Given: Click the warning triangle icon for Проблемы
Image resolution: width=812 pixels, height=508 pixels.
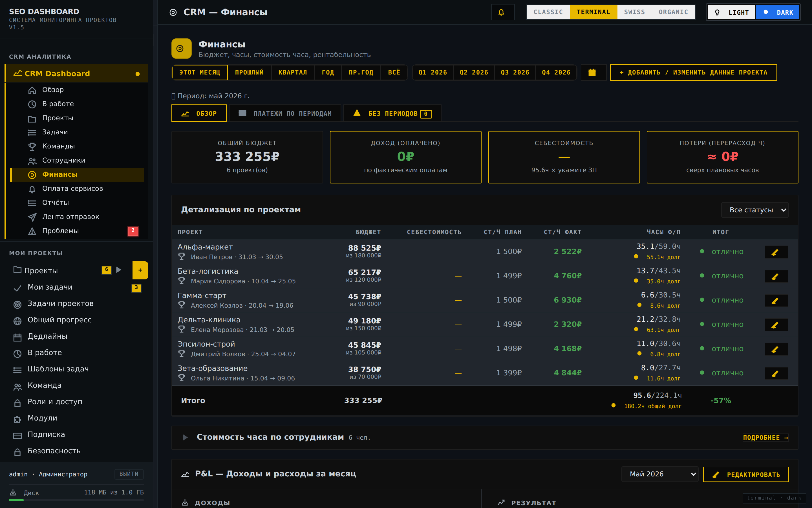Looking at the screenshot, I should click(32, 231).
